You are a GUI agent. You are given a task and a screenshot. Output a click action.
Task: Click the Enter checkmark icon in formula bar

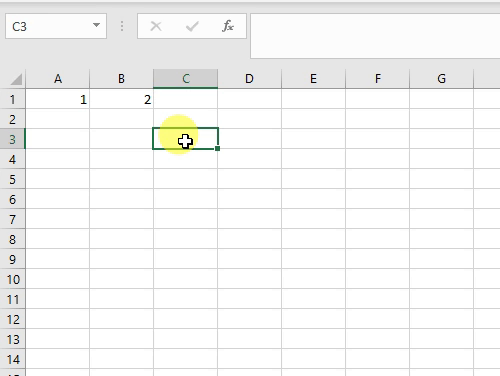click(x=192, y=26)
